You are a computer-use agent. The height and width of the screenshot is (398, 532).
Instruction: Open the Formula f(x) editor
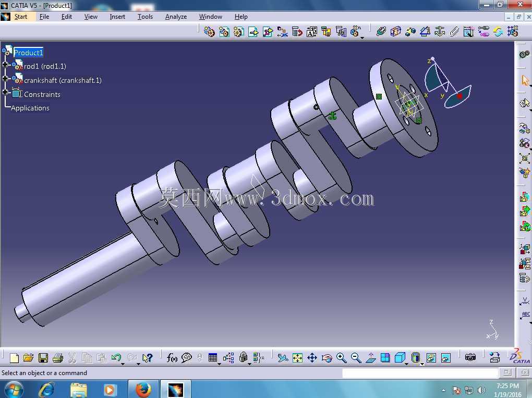click(x=172, y=358)
